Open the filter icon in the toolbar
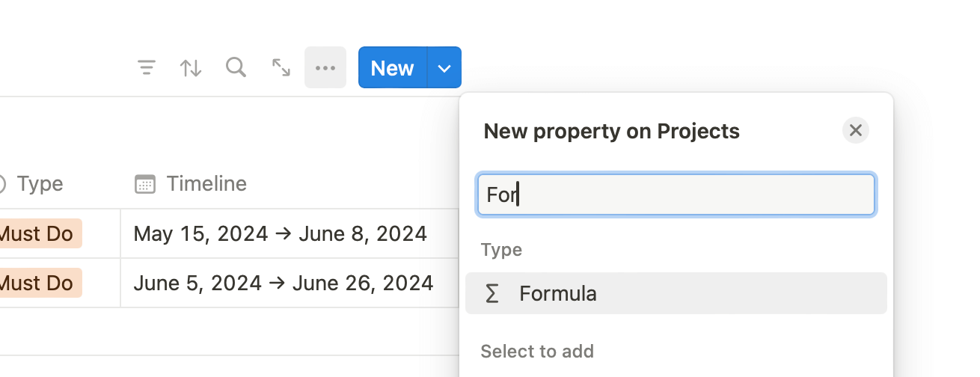Screen dimensions: 980x377 [x=147, y=68]
